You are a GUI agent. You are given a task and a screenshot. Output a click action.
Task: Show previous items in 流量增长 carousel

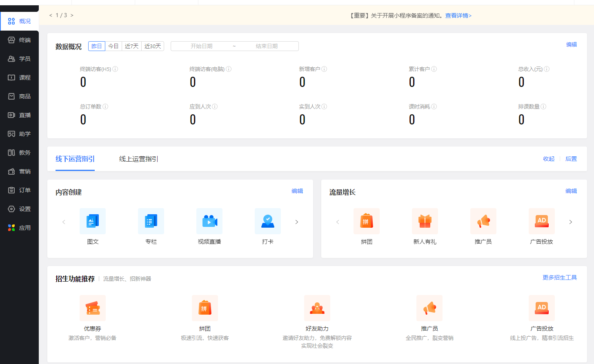pos(338,222)
